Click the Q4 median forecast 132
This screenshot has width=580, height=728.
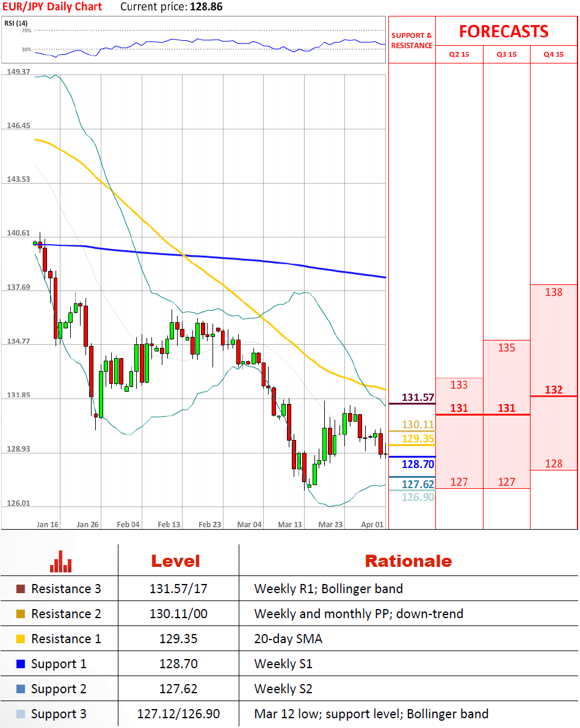[x=554, y=389]
